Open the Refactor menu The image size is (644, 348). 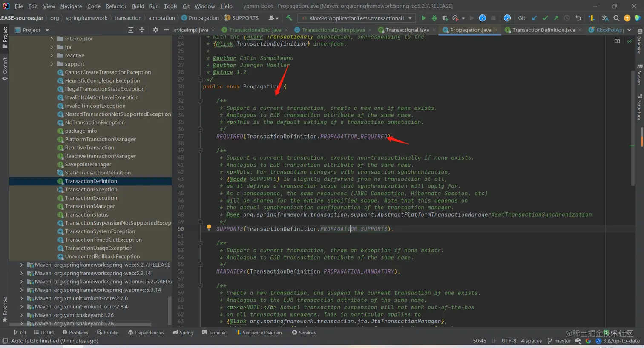116,6
